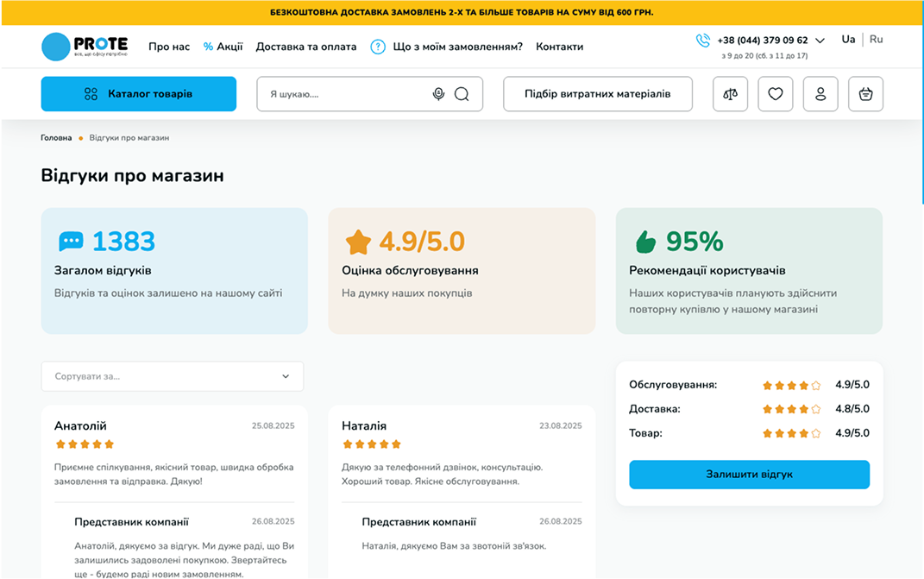Image resolution: width=924 pixels, height=579 pixels.
Task: Open the product comparison scales icon
Action: (x=731, y=94)
